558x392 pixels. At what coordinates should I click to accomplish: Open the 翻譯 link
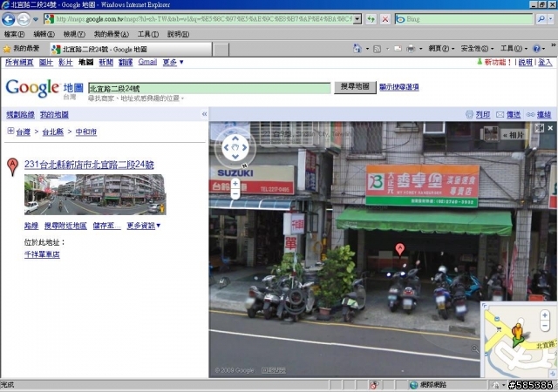click(126, 63)
